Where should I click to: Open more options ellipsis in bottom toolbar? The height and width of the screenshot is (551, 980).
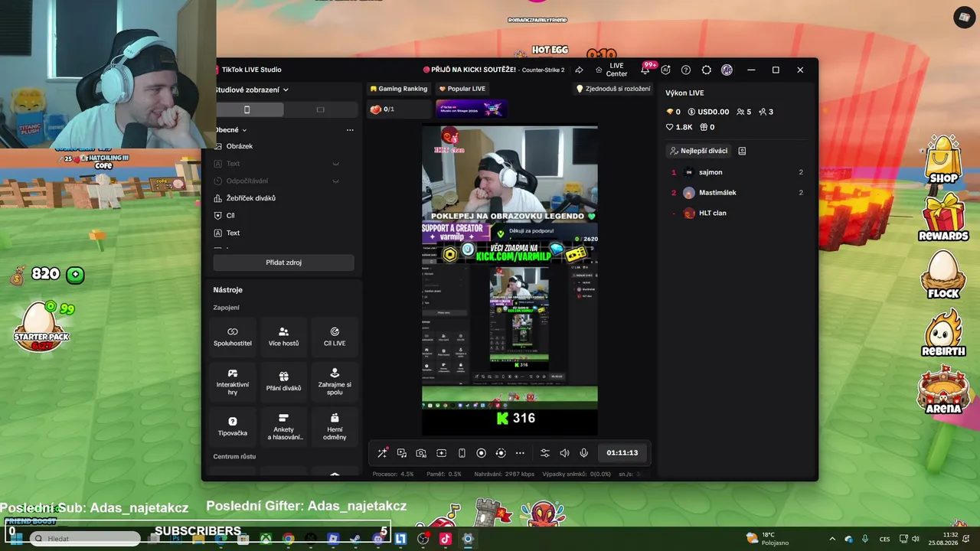(x=520, y=453)
